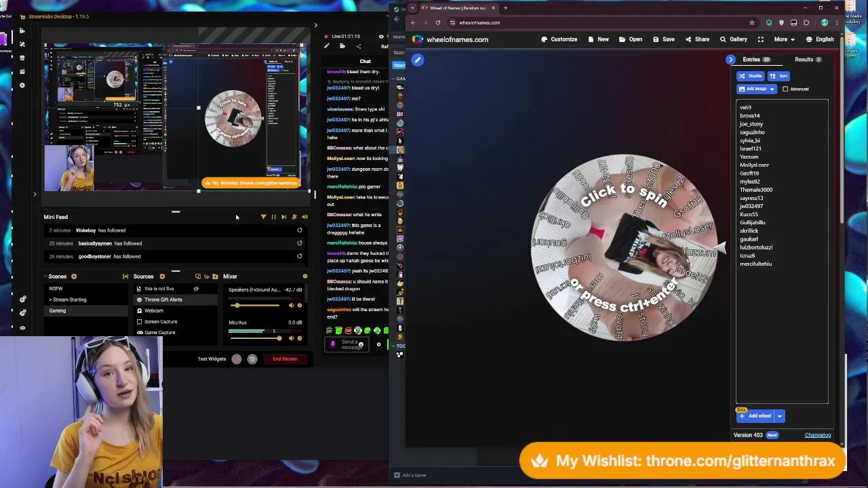Click the first icon in the Sources header toolbar
This screenshot has width=868, height=488.
click(x=197, y=277)
